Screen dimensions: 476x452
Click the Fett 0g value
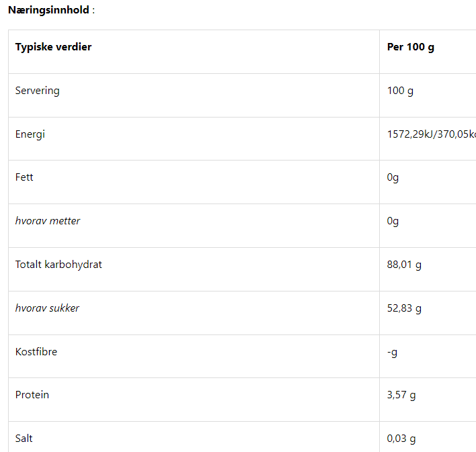393,177
